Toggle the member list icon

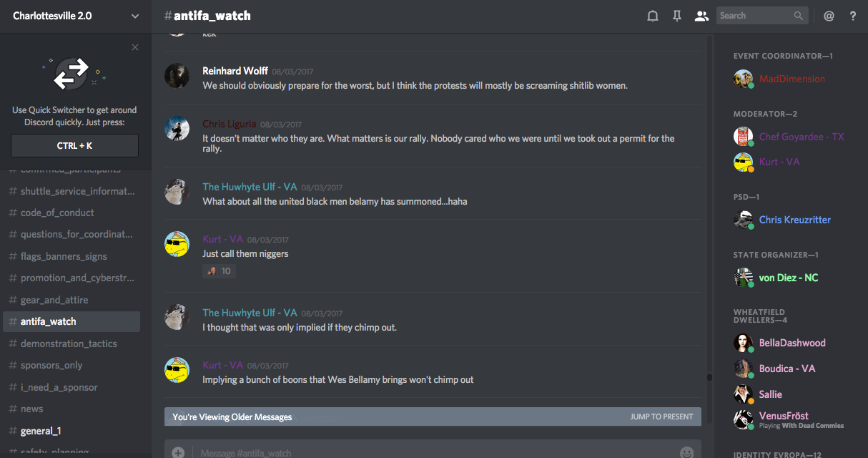coord(701,16)
